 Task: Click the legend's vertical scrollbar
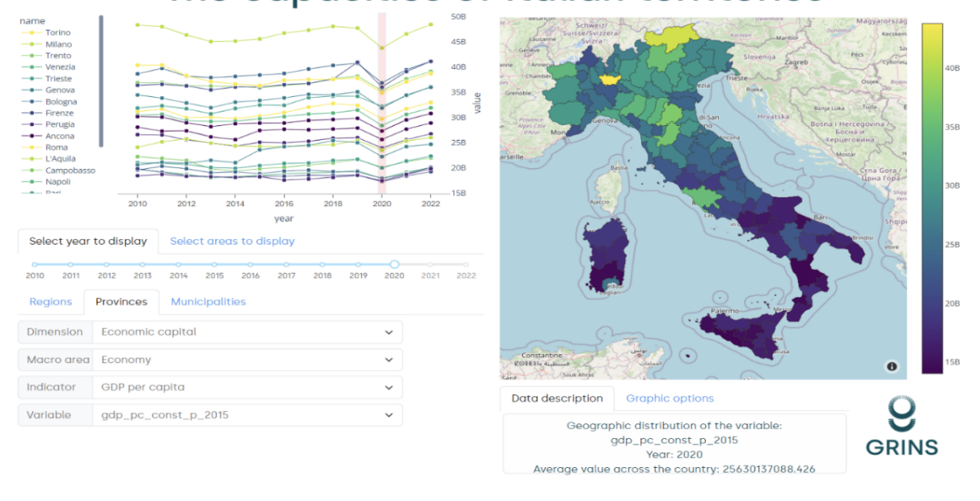(101, 81)
